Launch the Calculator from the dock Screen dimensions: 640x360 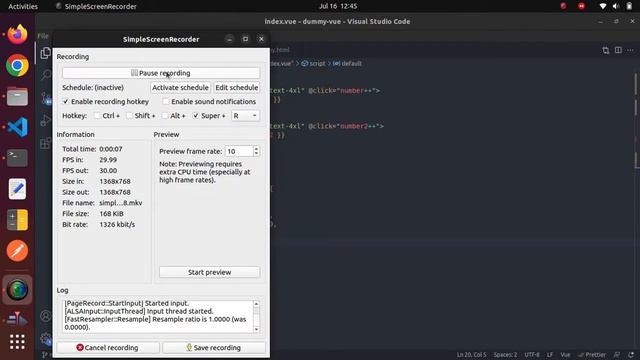coord(17,220)
